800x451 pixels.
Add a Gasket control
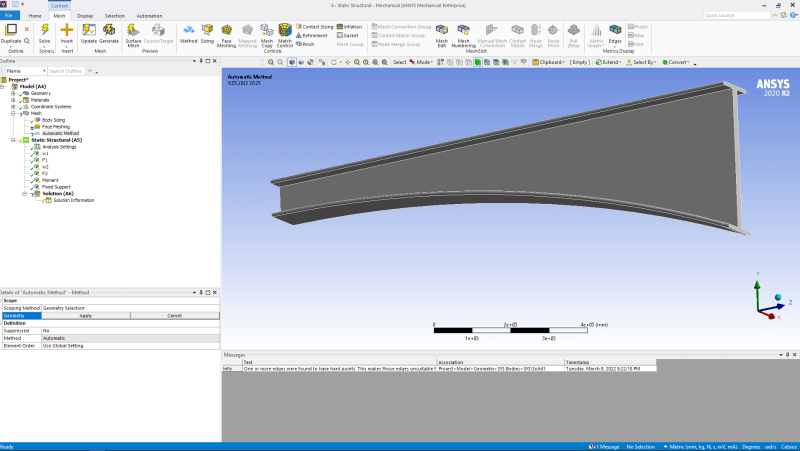pos(347,35)
